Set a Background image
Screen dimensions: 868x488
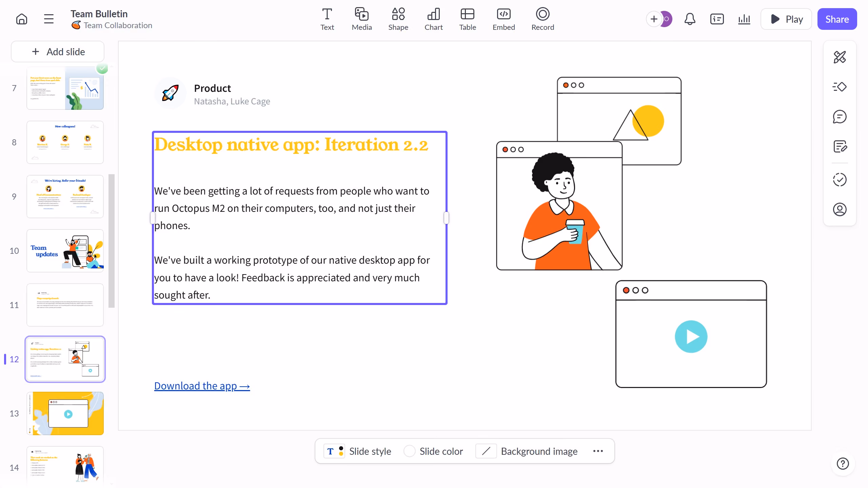pos(527,451)
